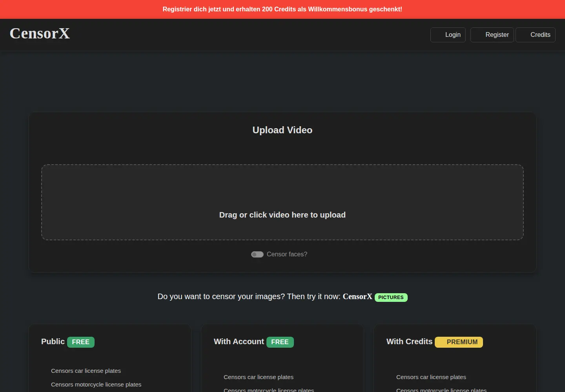Open the Credits page

point(536,35)
